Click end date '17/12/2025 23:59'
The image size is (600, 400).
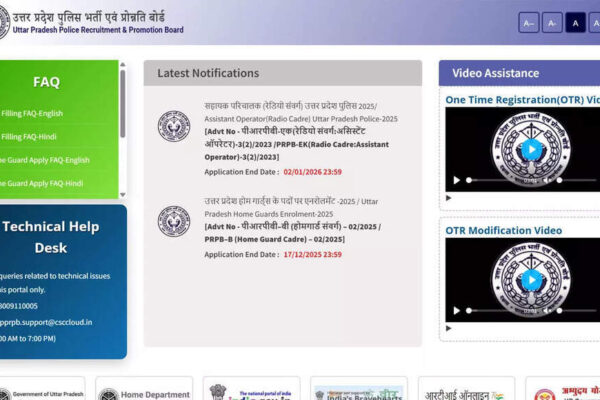click(313, 255)
